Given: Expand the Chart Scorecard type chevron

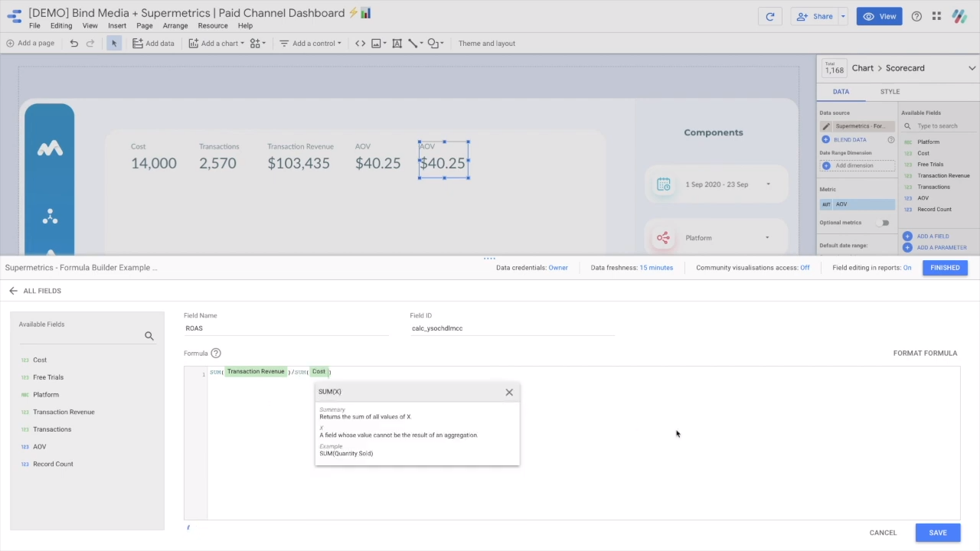Looking at the screenshot, I should 972,68.
